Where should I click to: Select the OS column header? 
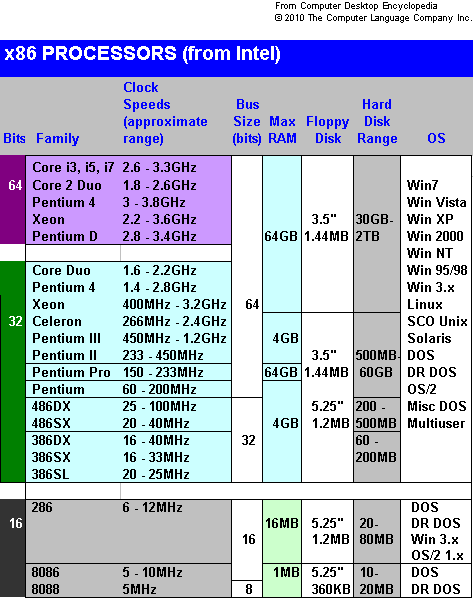(x=437, y=138)
